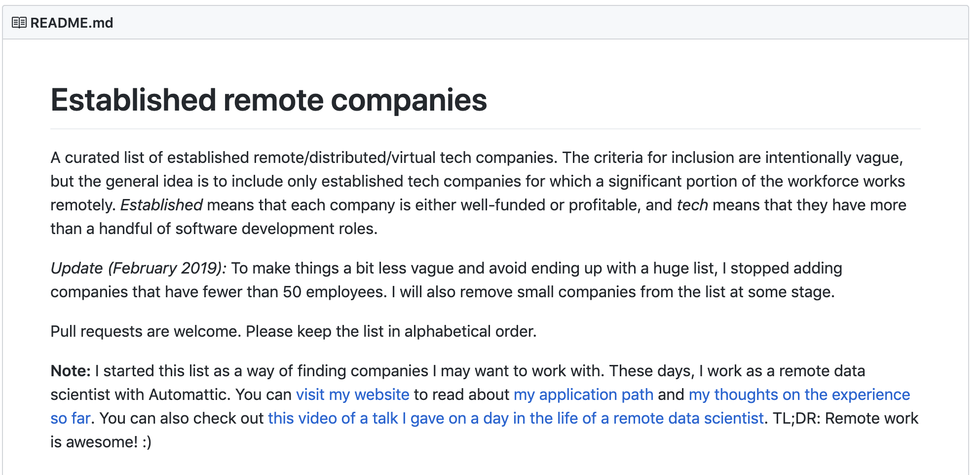Open the 'visit my website' link

[x=352, y=395]
